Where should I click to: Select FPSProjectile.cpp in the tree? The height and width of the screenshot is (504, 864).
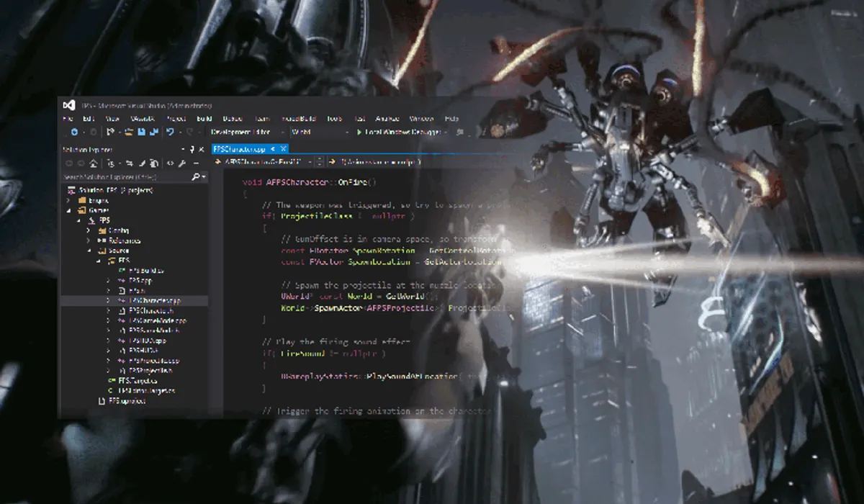click(153, 361)
